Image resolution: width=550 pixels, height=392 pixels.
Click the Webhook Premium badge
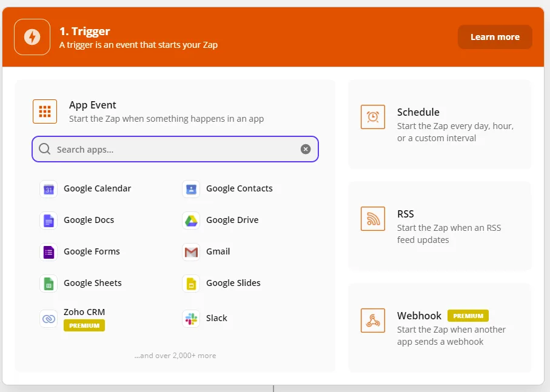click(468, 316)
